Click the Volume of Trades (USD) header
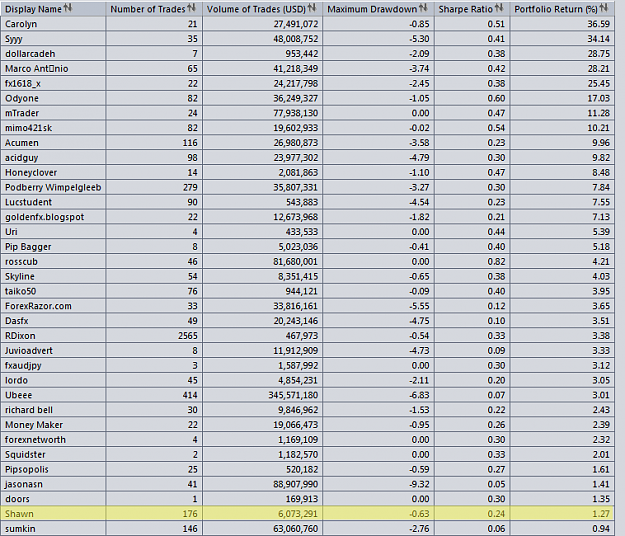Viewport: 625px width, 536px height. tap(263, 9)
